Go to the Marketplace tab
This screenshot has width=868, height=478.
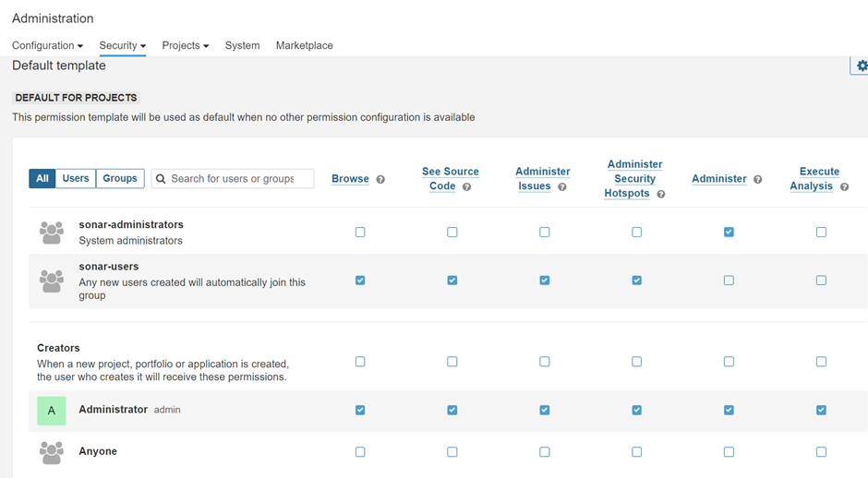pos(304,45)
